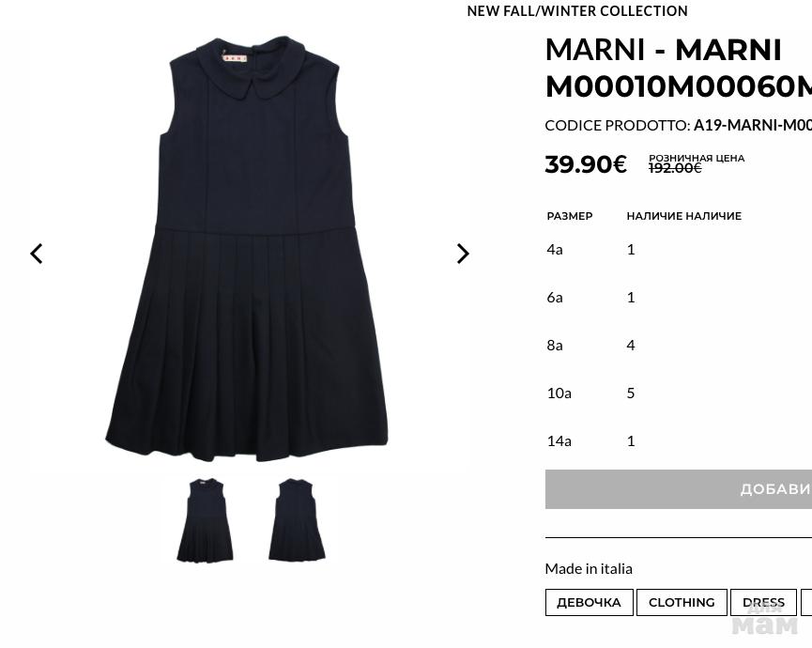Select the back view dress thumbnail
812x648 pixels.
297,519
